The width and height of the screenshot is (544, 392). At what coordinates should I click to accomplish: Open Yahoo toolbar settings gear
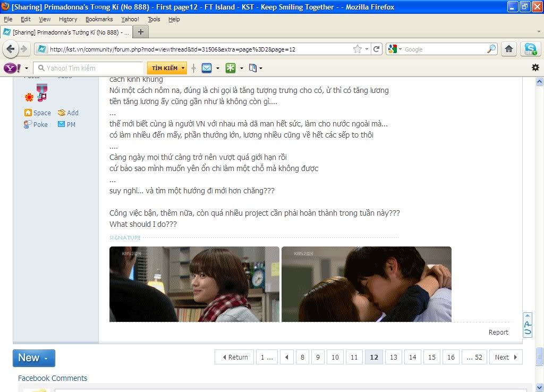point(535,67)
